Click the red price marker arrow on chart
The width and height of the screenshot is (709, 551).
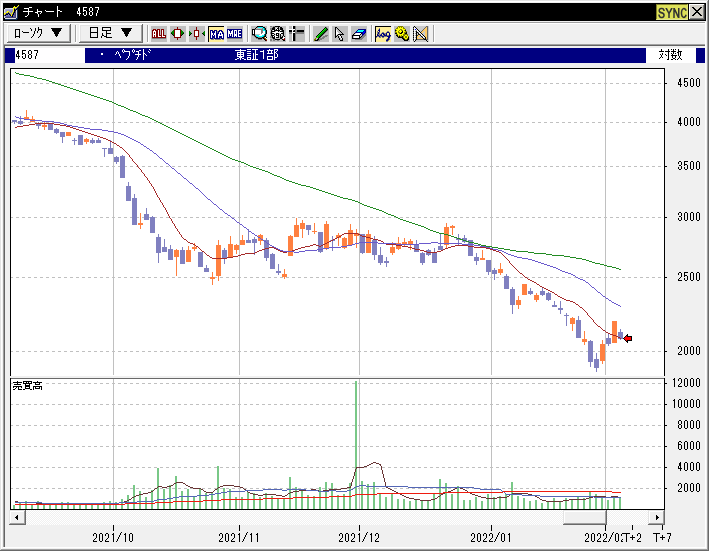tap(628, 339)
